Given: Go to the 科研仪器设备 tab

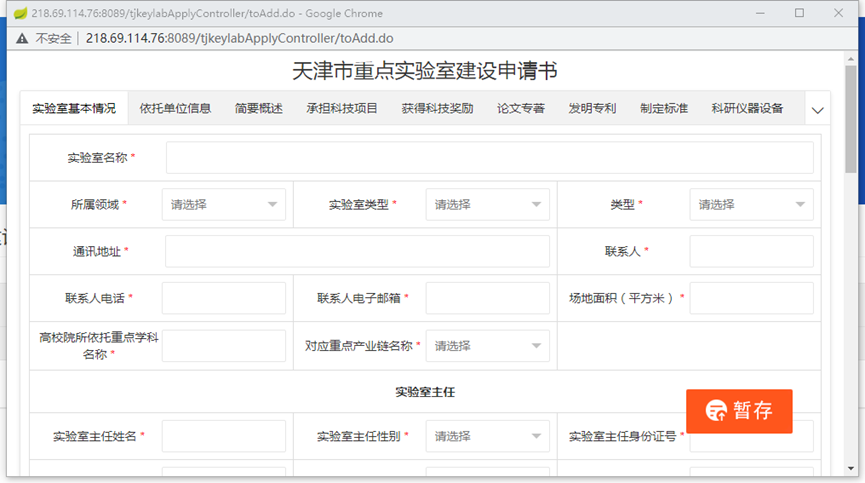Looking at the screenshot, I should 747,109.
